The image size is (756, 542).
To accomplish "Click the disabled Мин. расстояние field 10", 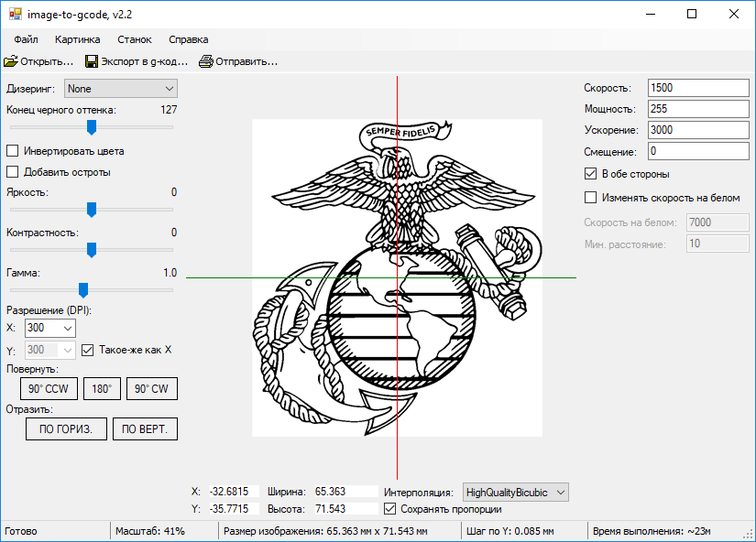I will tap(718, 244).
